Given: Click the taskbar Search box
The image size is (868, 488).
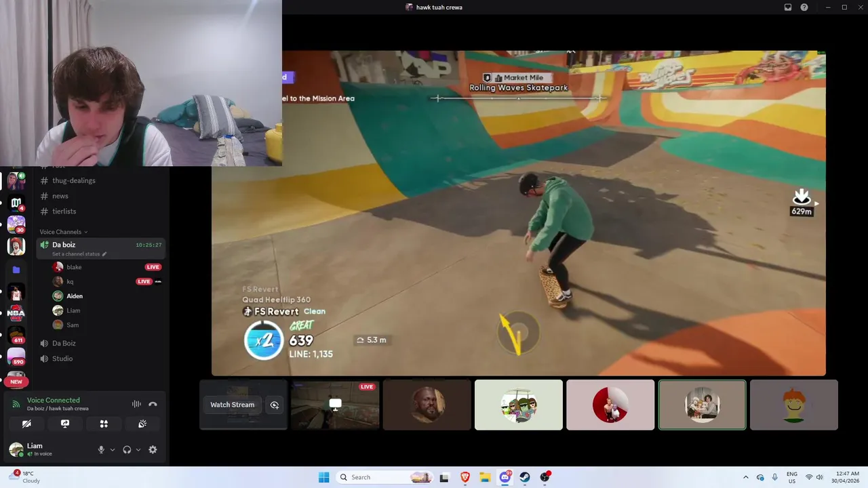Looking at the screenshot, I should (385, 477).
